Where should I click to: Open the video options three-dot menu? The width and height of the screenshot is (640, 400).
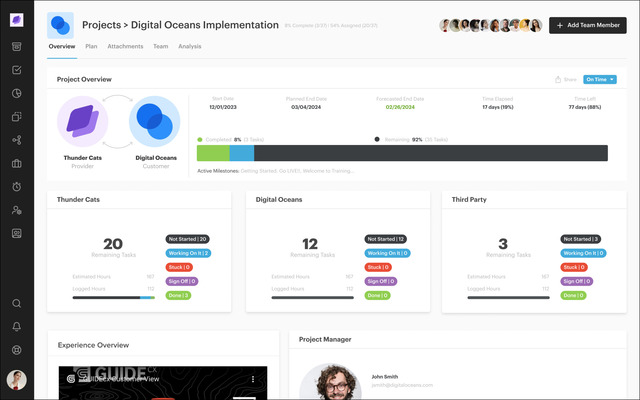pyautogui.click(x=253, y=379)
